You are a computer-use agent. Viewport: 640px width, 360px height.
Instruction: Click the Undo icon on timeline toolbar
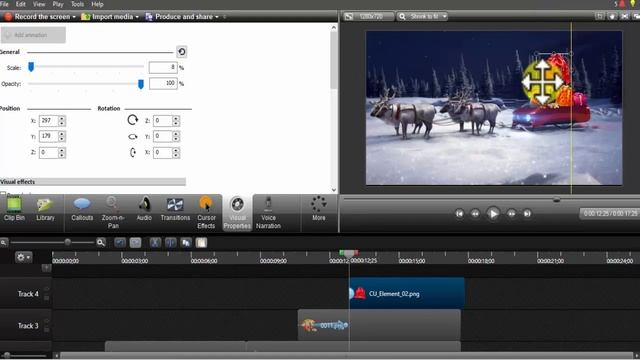coord(120,242)
